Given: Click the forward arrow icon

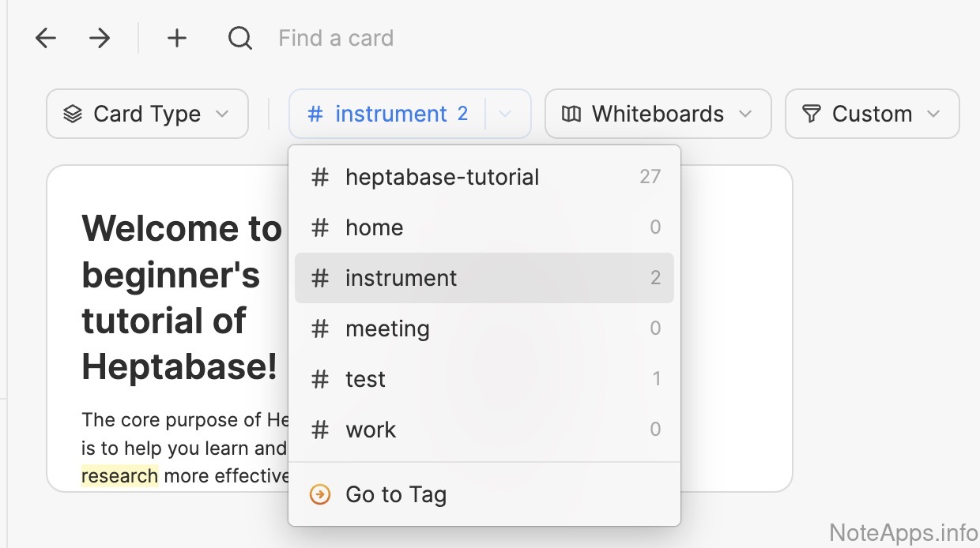Looking at the screenshot, I should click(100, 38).
